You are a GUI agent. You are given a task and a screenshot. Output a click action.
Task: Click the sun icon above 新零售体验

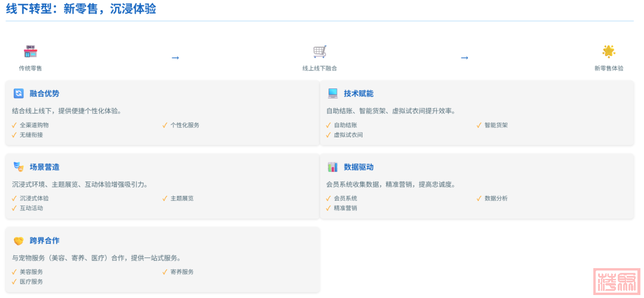608,51
